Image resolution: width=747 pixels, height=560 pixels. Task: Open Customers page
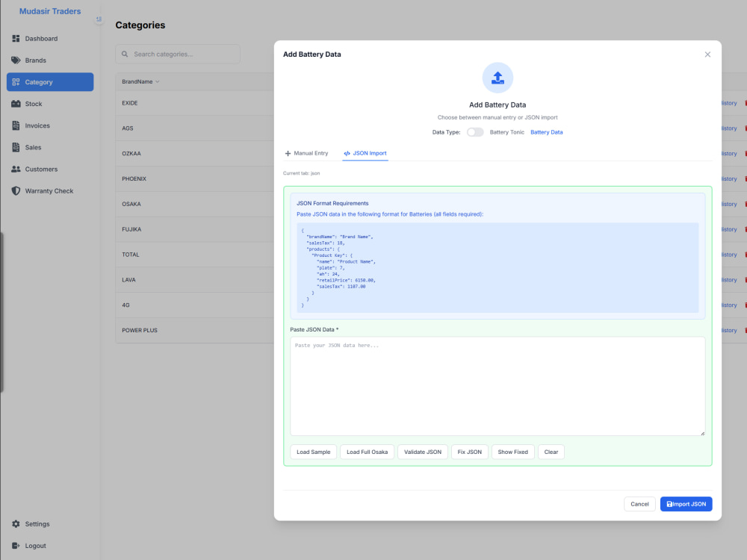tap(50, 169)
